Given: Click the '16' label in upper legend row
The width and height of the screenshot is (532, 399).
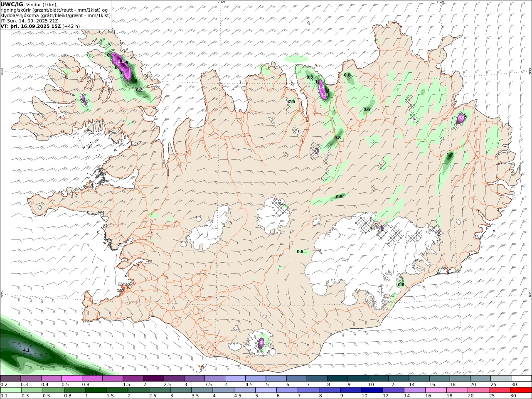Looking at the screenshot, I should (432, 384).
